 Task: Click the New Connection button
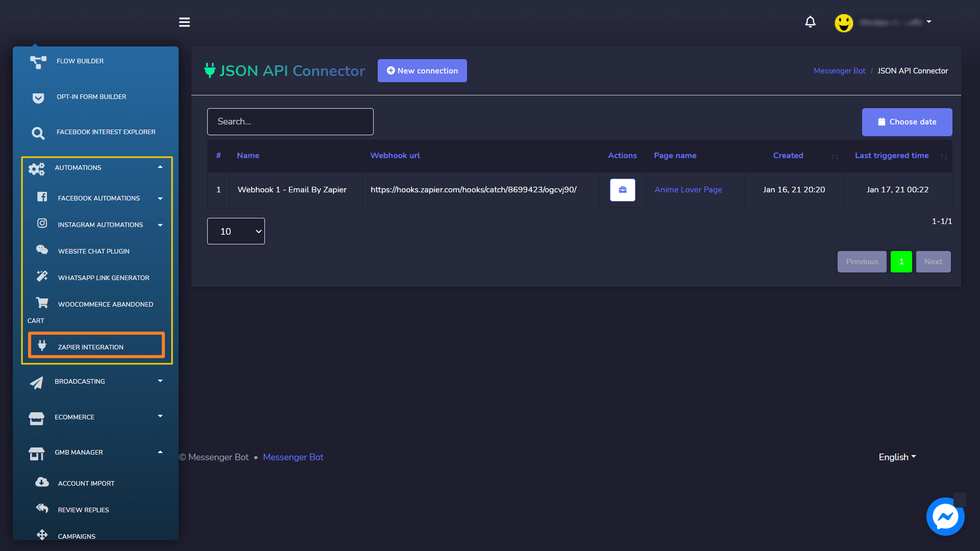click(x=422, y=70)
